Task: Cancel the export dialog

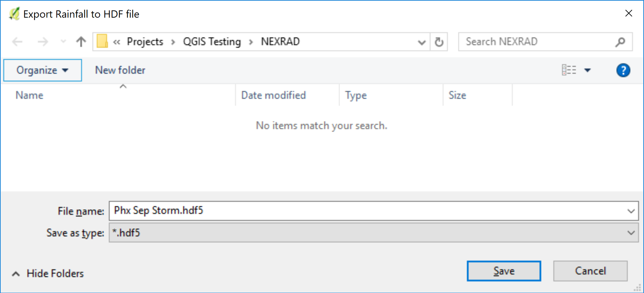Action: [590, 271]
